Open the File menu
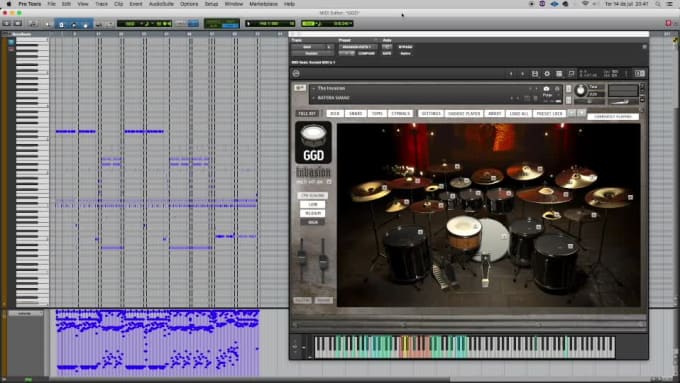This screenshot has height=383, width=680. tap(51, 4)
